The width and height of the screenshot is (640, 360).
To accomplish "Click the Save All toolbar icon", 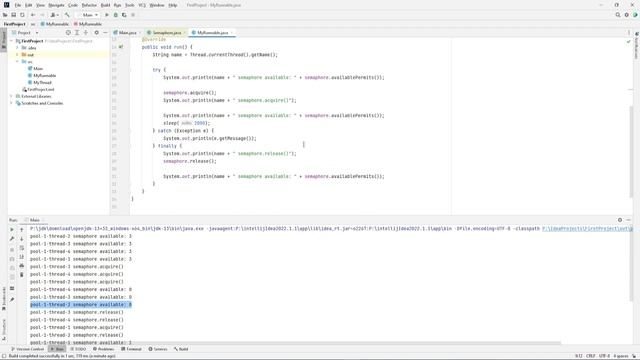I will [13, 15].
